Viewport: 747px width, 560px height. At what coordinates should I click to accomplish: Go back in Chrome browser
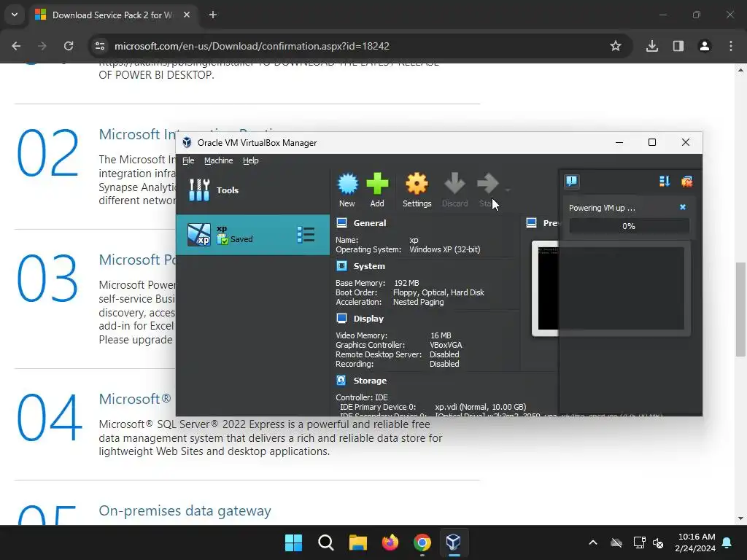(x=16, y=46)
